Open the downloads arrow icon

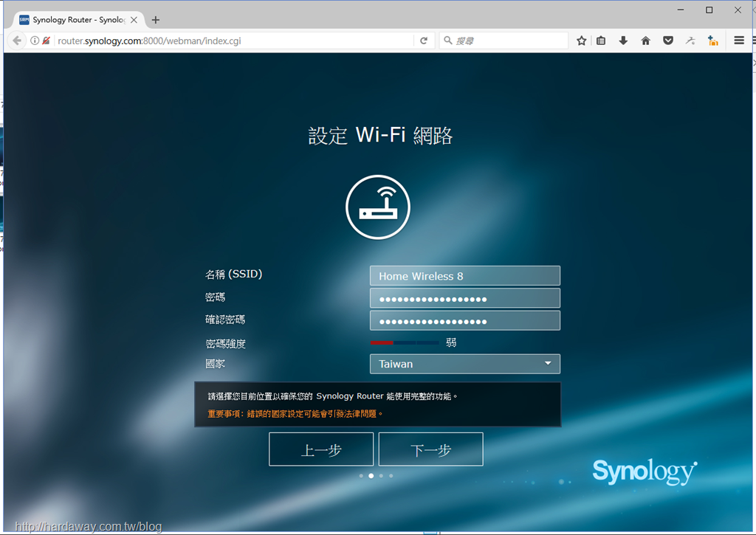coord(623,41)
